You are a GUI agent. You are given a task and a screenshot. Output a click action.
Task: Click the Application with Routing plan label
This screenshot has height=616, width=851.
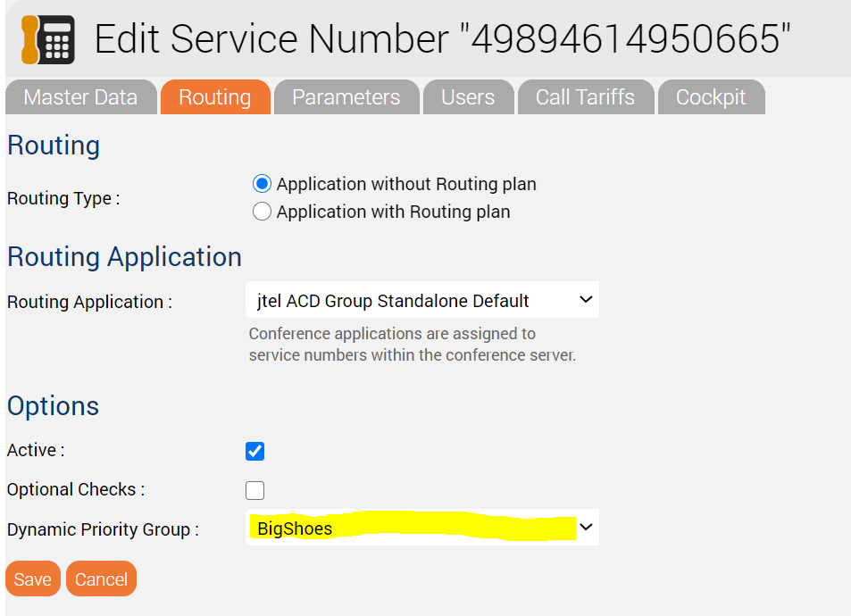click(x=394, y=212)
